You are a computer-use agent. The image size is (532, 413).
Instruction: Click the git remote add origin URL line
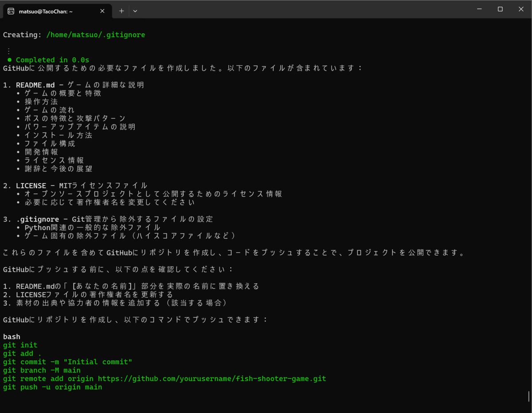click(x=164, y=378)
